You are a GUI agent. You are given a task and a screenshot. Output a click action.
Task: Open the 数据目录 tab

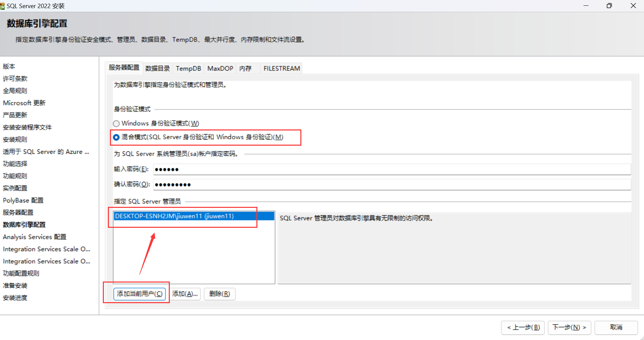(x=158, y=68)
